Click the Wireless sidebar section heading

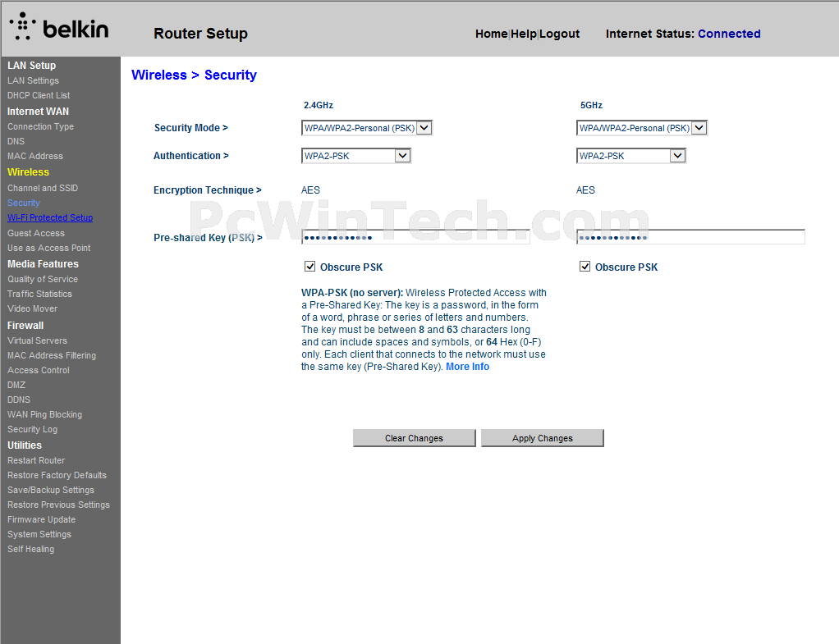[29, 172]
